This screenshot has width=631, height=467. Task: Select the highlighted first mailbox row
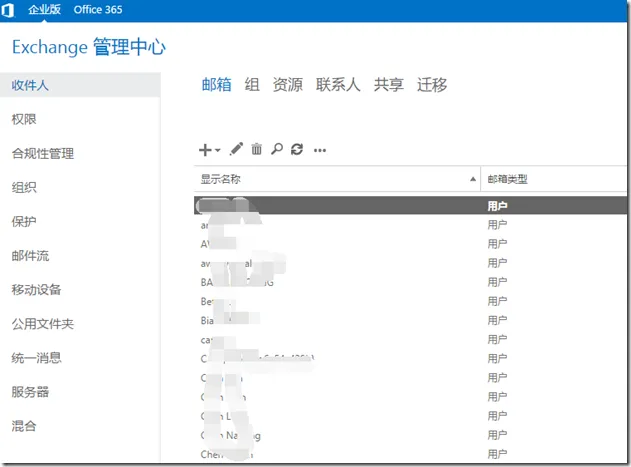point(410,205)
